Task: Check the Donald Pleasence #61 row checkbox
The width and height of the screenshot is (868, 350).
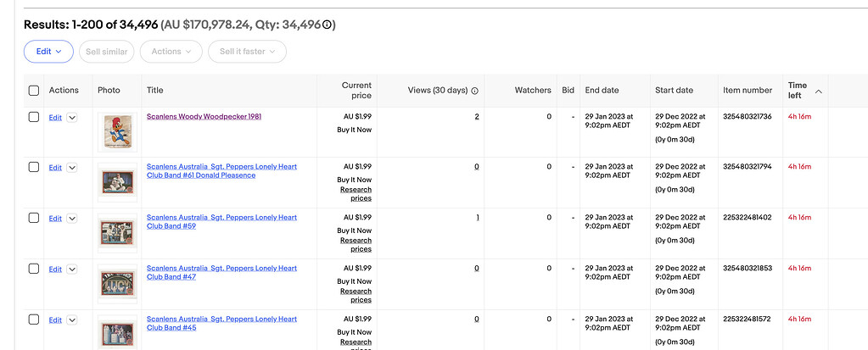Action: tap(34, 167)
